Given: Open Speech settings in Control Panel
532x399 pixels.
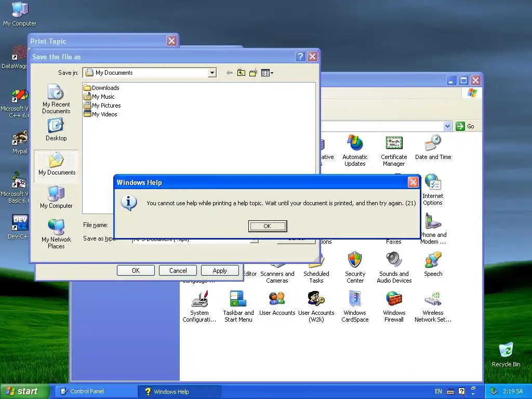Looking at the screenshot, I should pos(433,264).
